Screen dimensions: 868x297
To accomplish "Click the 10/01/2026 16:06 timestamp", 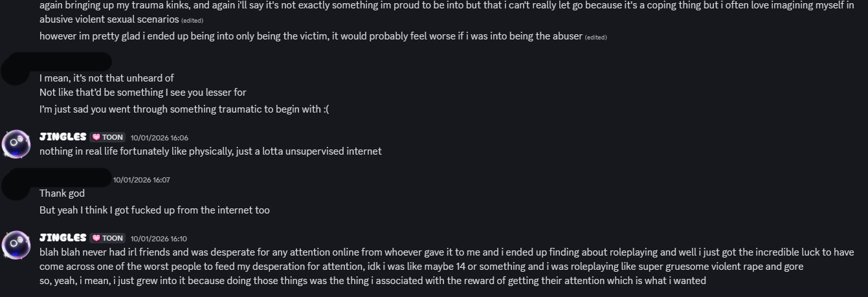I will point(159,138).
